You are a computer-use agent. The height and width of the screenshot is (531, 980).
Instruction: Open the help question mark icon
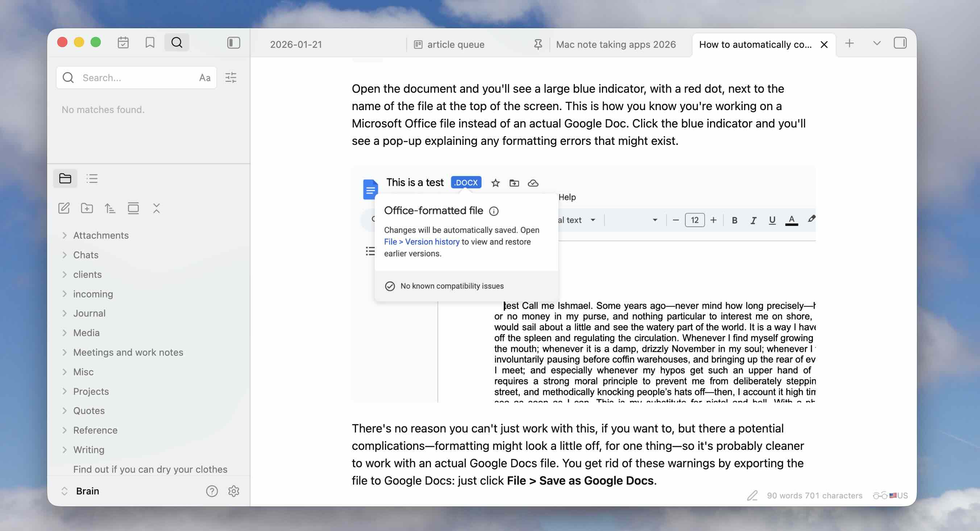[212, 491]
